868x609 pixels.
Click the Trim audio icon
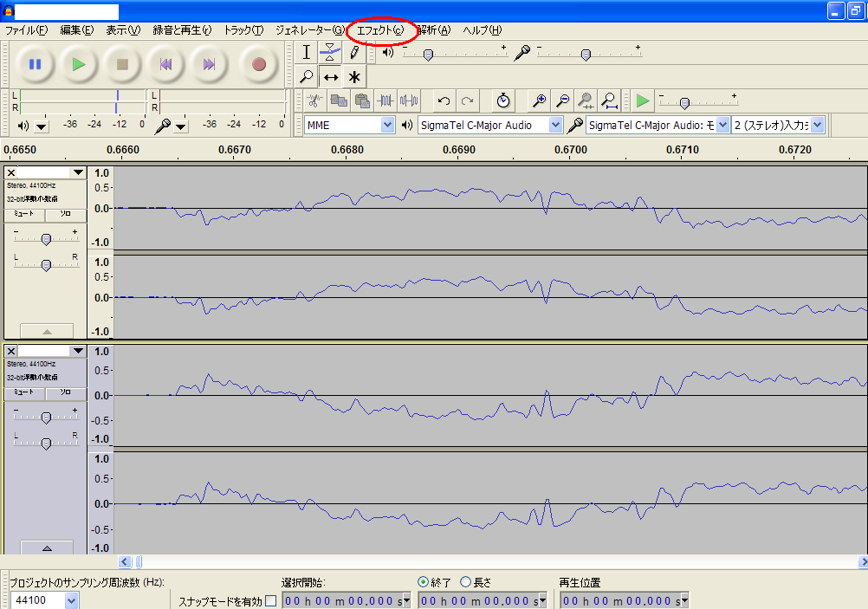pos(385,100)
